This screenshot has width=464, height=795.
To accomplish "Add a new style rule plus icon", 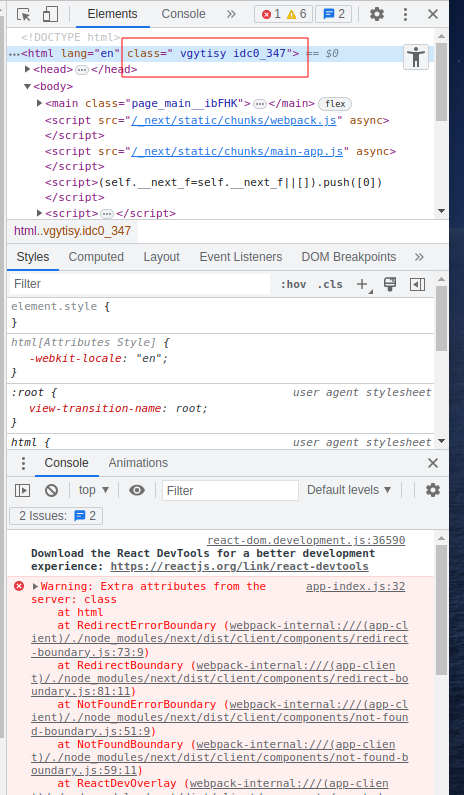I will pos(362,284).
